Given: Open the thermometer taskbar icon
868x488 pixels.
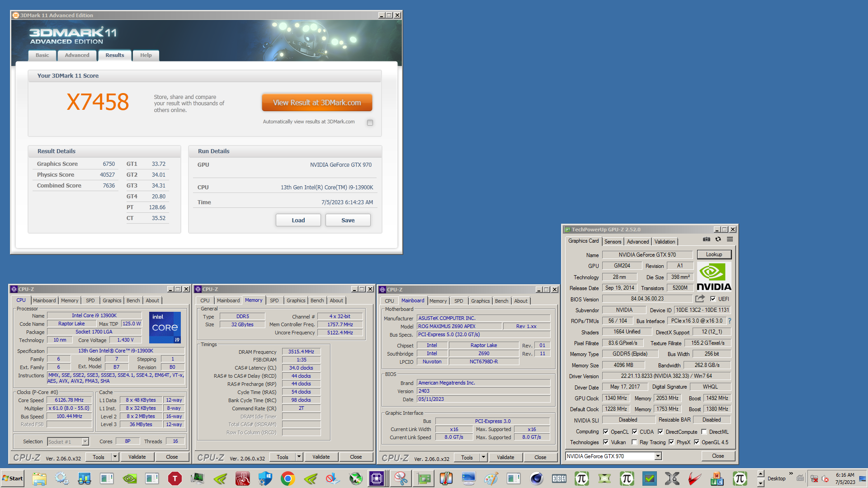Looking at the screenshot, I should [446, 479].
